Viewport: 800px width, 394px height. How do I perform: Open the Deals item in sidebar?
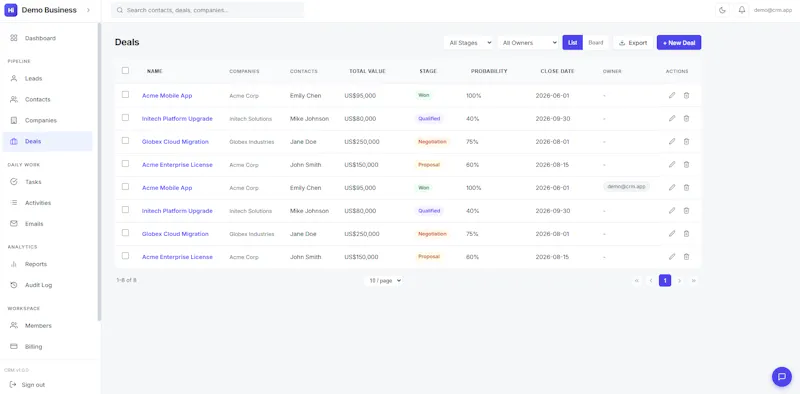(x=47, y=141)
